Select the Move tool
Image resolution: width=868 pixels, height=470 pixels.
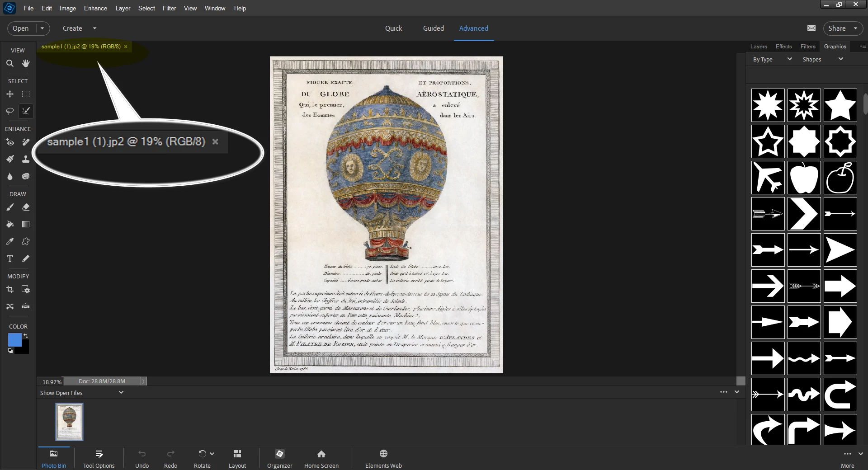click(9, 94)
